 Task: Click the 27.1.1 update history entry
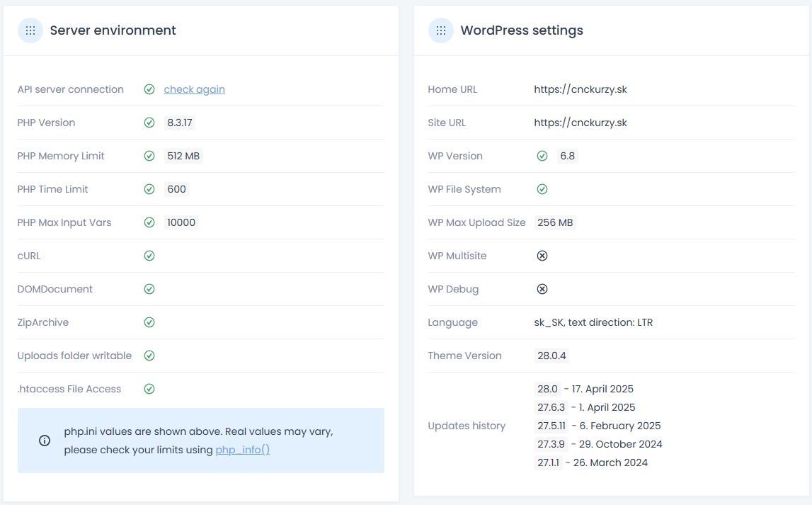[549, 463]
